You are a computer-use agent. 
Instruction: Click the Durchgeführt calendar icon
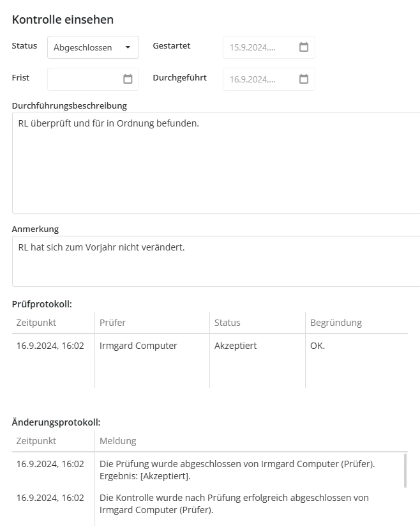pyautogui.click(x=304, y=79)
